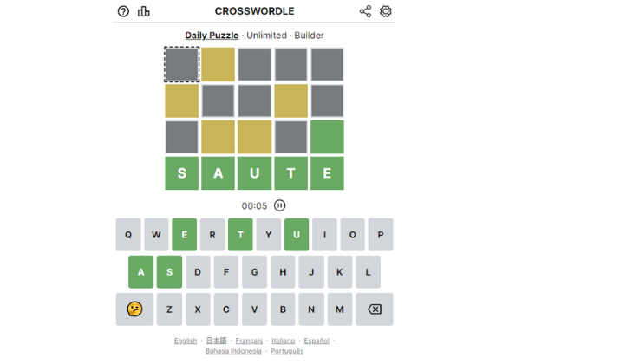Open the help question mark icon
Image resolution: width=620 pixels, height=364 pixels.
pos(123,11)
